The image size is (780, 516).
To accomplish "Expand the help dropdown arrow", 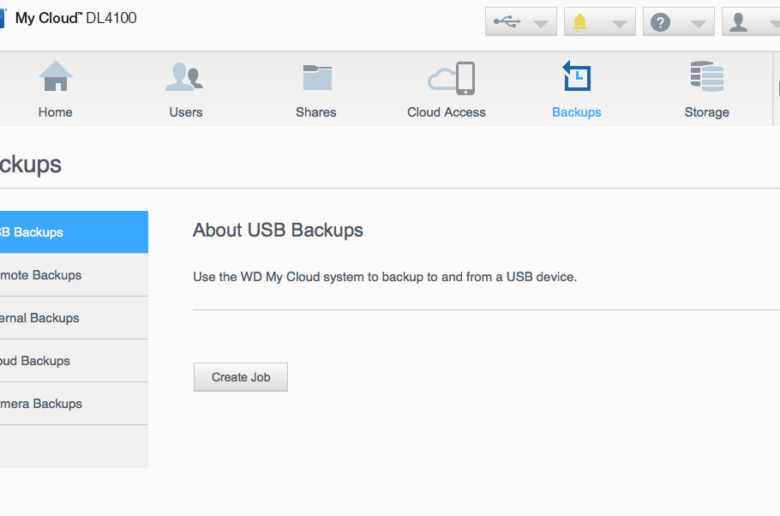I will point(698,23).
